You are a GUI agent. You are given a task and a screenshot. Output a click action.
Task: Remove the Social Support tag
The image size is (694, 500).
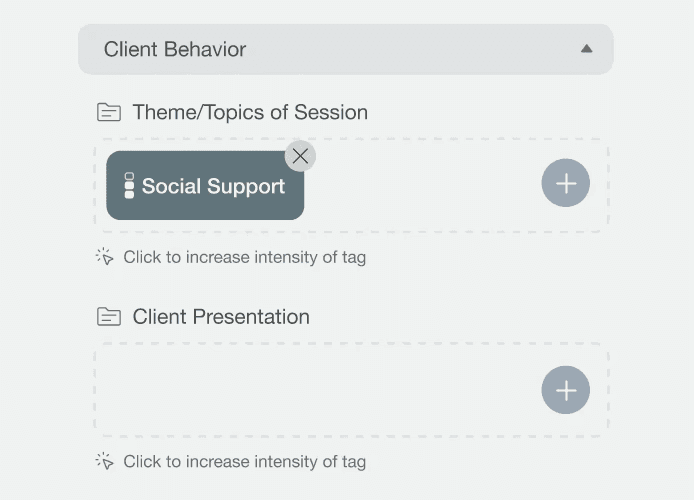pos(300,156)
